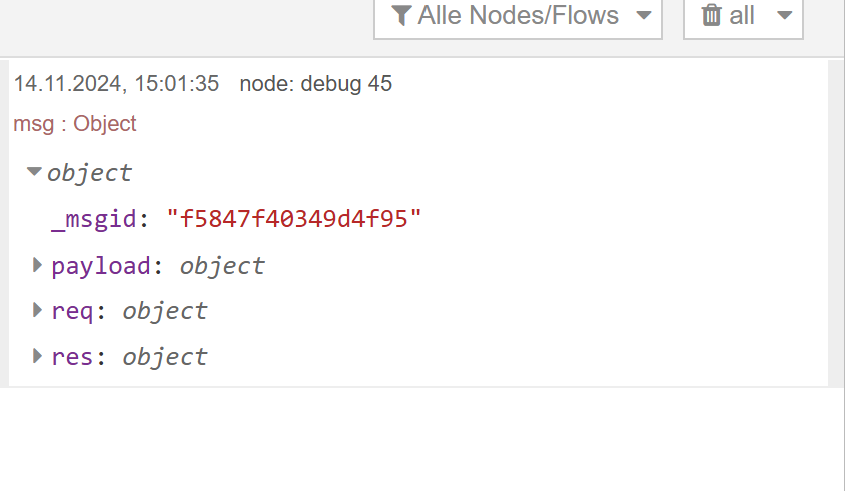Screen dimensions: 846x492
Task: Open the dropdown arrow next to all
Action: 784,16
